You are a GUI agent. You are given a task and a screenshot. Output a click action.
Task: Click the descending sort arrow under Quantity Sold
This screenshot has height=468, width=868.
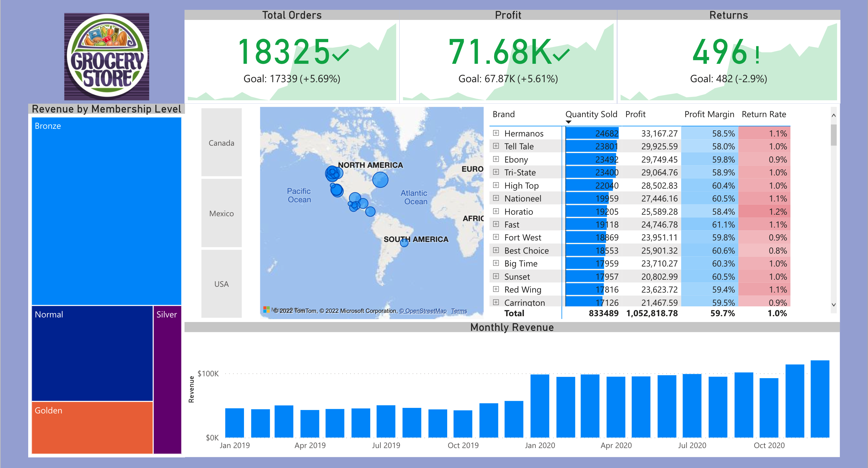coord(569,122)
